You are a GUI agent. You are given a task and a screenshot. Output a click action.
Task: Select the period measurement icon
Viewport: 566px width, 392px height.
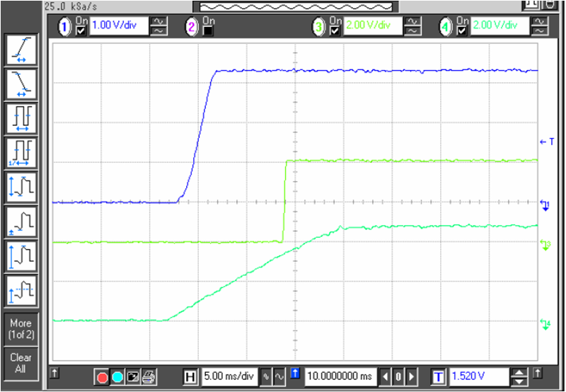21,119
